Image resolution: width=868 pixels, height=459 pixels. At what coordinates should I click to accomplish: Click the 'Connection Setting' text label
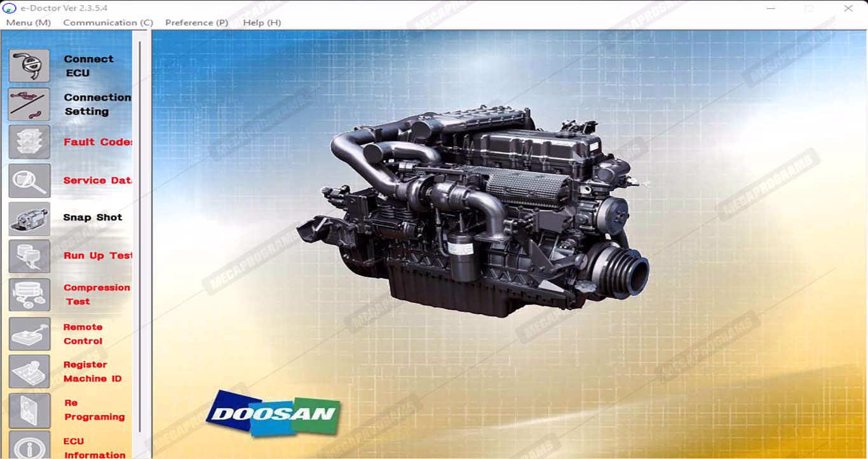click(97, 104)
